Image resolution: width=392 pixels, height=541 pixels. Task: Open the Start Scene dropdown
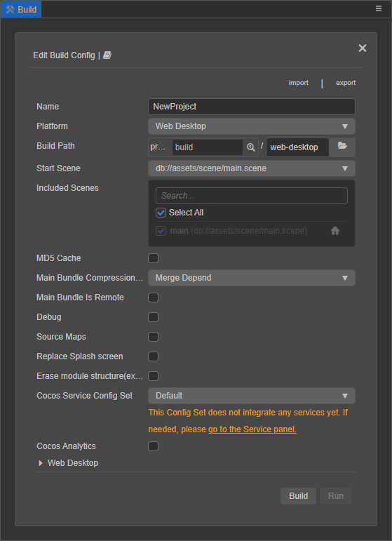point(252,168)
